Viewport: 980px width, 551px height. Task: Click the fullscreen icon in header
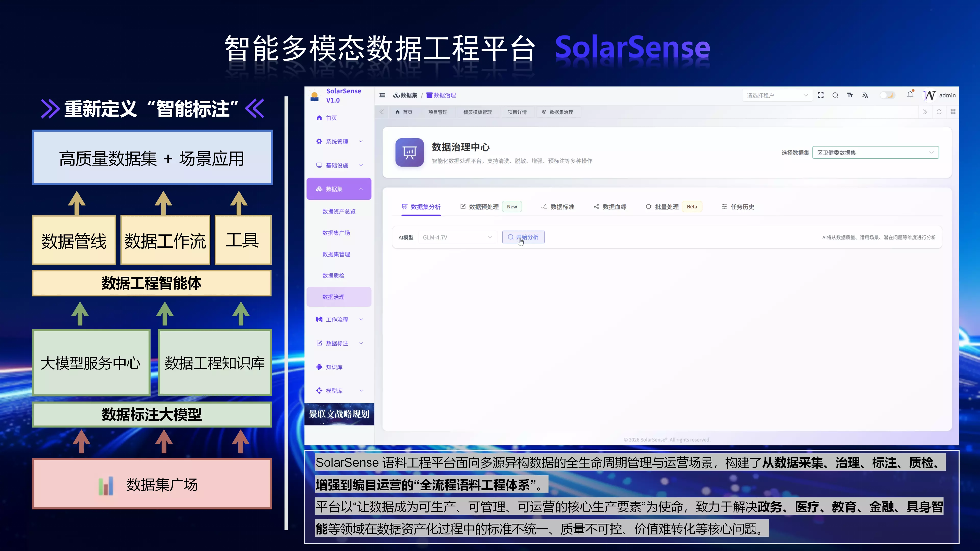click(820, 95)
